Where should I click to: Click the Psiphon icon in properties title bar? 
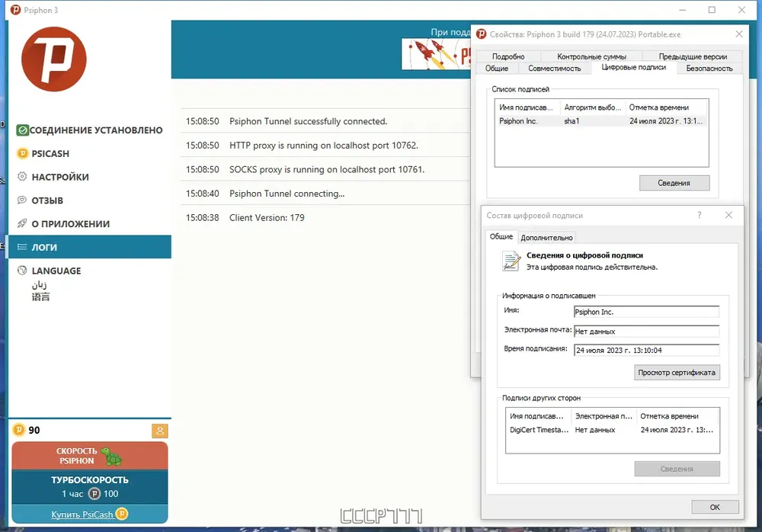[x=481, y=34]
